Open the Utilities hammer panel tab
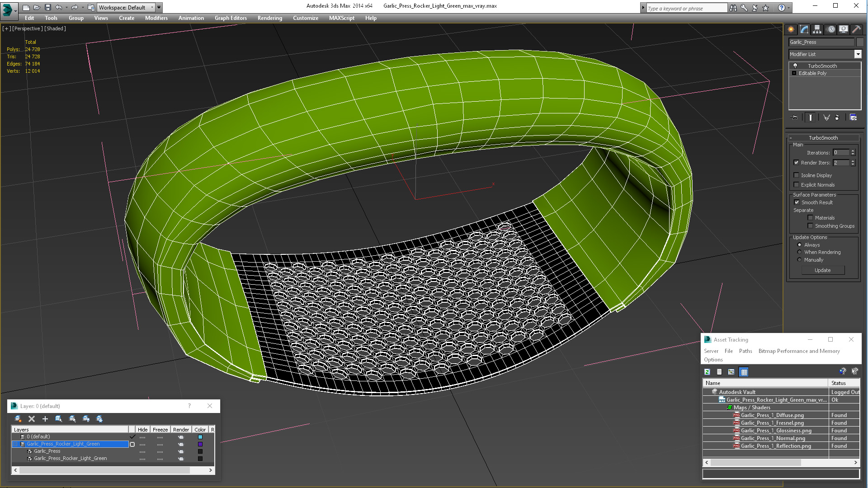 pos(856,29)
